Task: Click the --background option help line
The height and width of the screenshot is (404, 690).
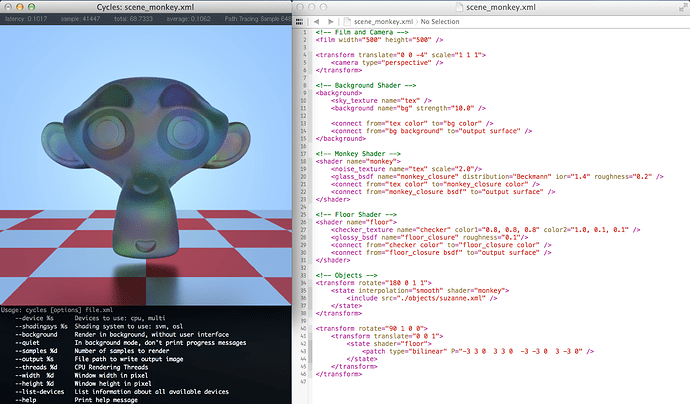Action: tap(122, 334)
